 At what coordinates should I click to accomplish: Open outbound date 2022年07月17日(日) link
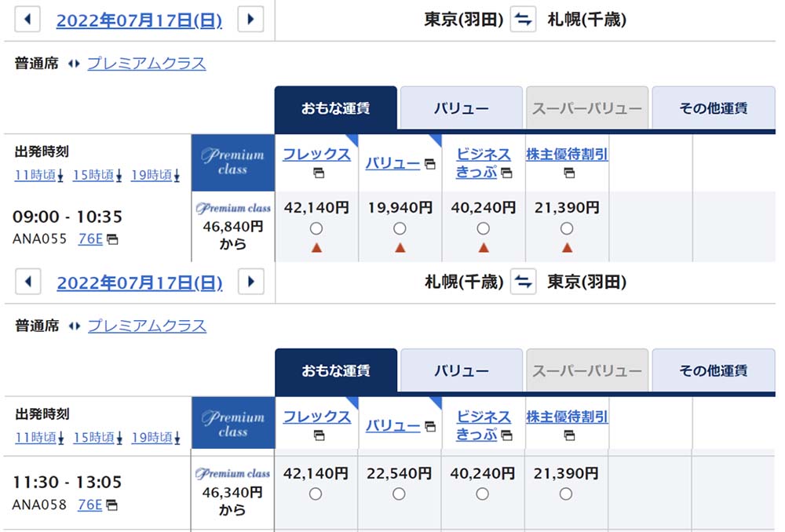click(x=139, y=20)
